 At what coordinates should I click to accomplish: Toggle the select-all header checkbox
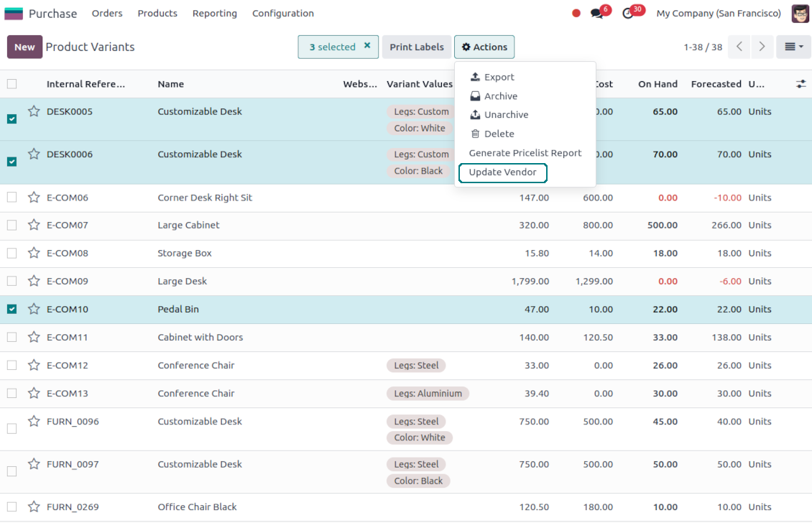[x=11, y=84]
